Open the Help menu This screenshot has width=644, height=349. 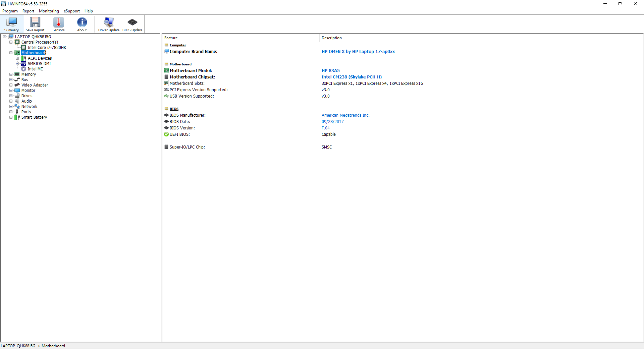pos(89,11)
